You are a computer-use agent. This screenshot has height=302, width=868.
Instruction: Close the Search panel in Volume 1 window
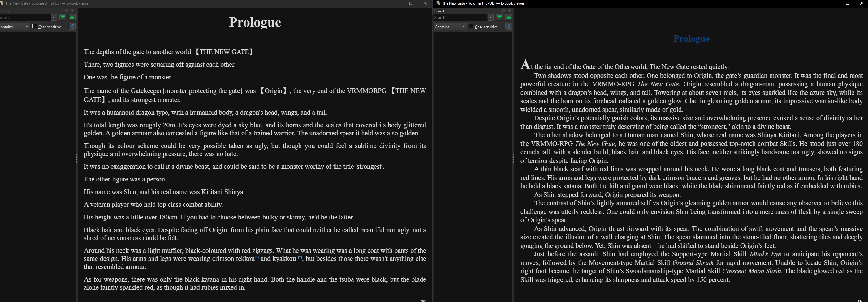coord(509,11)
